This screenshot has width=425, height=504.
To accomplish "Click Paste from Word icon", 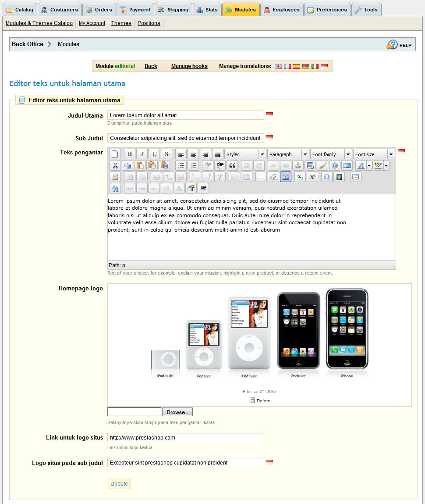I will click(164, 165).
